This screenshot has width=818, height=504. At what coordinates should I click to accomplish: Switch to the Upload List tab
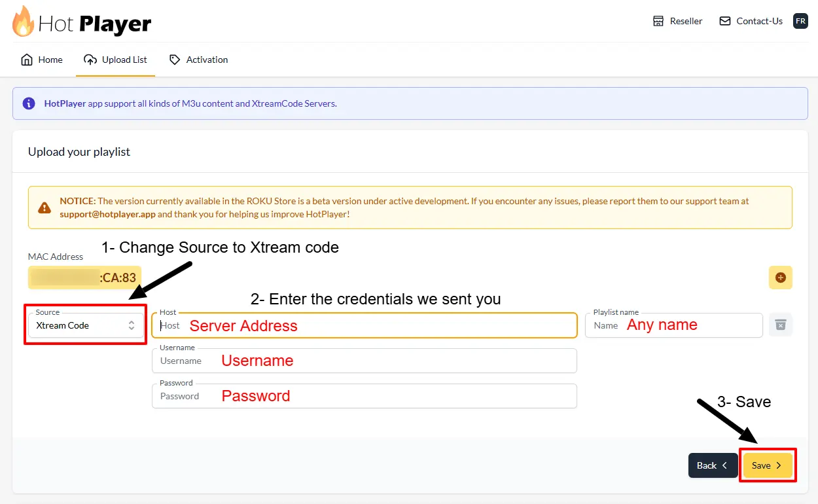point(115,60)
